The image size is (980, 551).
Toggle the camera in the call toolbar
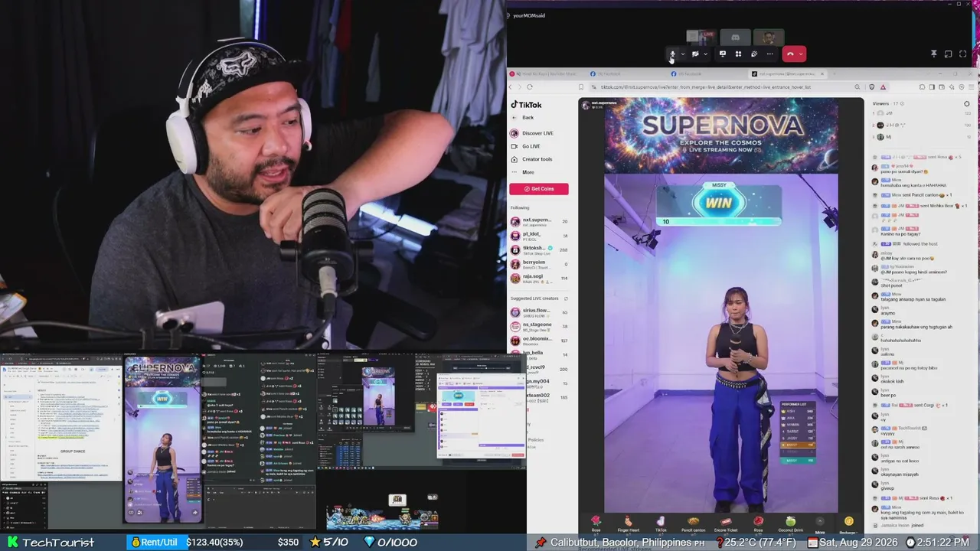pos(695,54)
